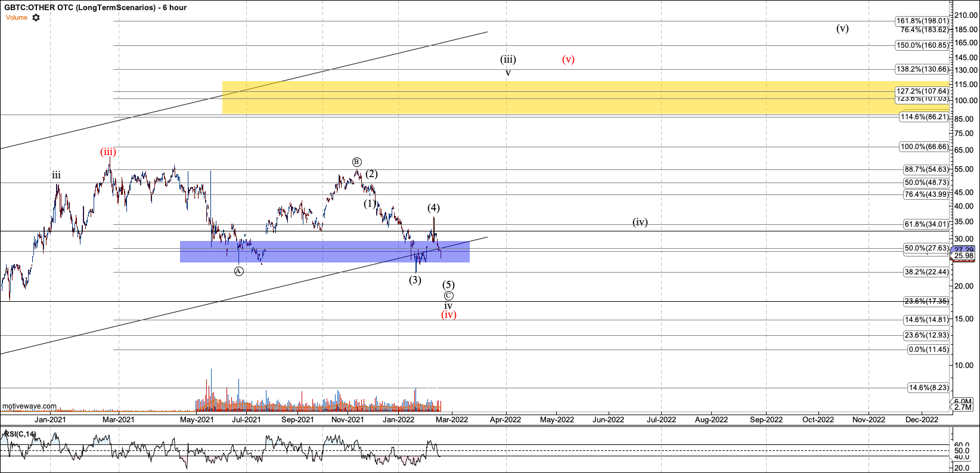Viewport: 980px width, 473px height.
Task: Open Volume settings via the gear icon
Action: point(36,17)
